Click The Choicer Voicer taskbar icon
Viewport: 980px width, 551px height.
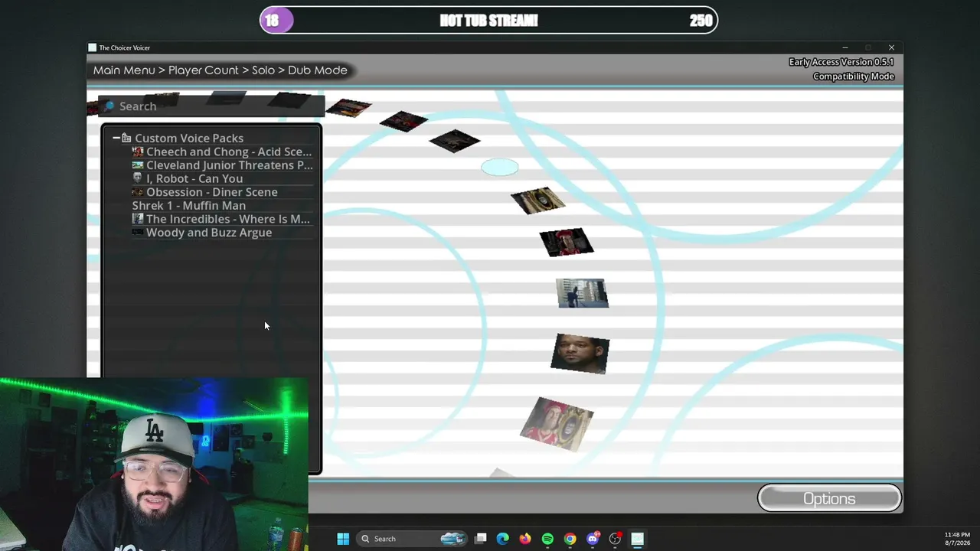(x=637, y=539)
